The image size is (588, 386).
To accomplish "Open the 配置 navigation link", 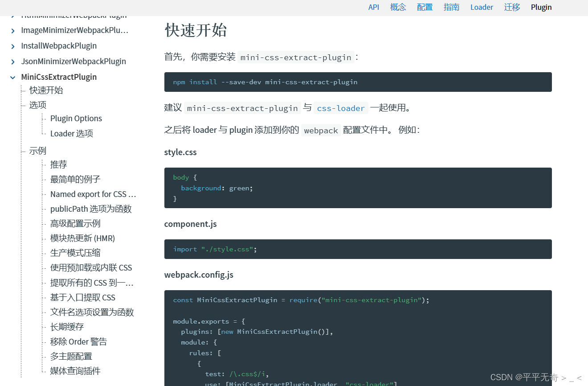I will [x=425, y=7].
